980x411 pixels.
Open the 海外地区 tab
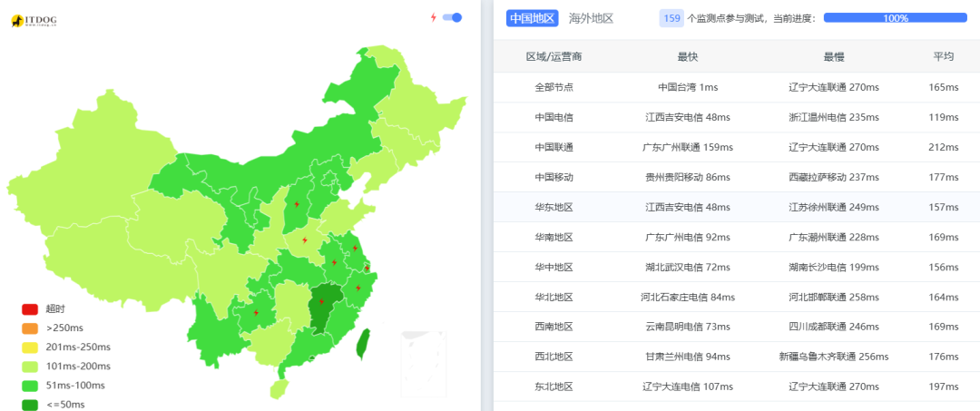pyautogui.click(x=591, y=18)
